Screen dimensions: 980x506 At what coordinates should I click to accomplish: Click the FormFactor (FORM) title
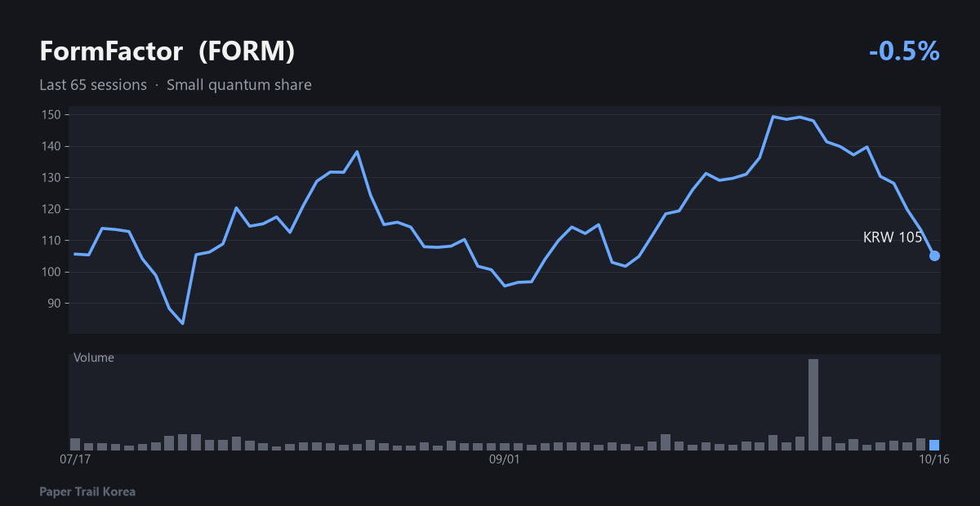coord(167,51)
